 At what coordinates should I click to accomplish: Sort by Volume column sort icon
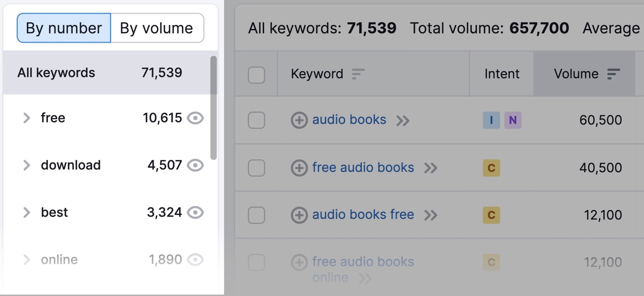point(613,74)
